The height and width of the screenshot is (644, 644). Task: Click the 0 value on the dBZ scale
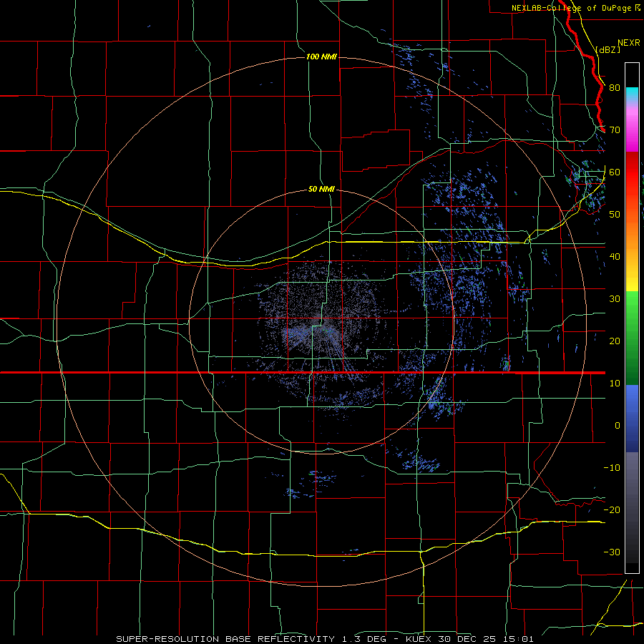tap(618, 426)
